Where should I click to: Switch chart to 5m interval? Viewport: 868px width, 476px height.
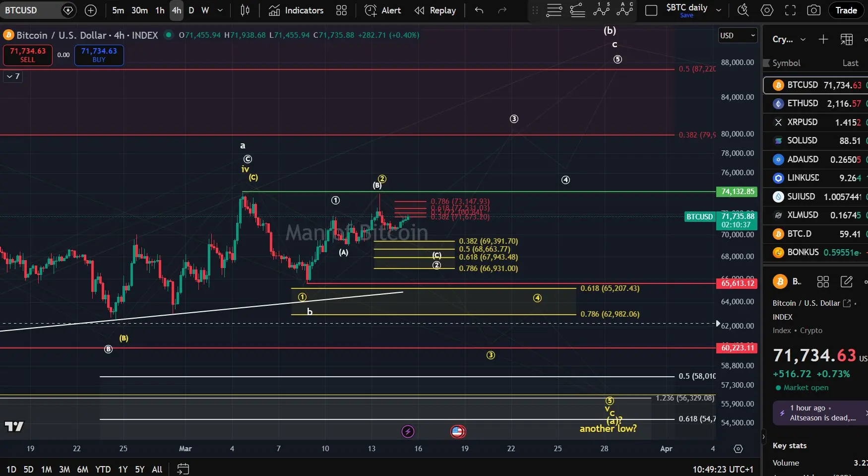coord(118,10)
